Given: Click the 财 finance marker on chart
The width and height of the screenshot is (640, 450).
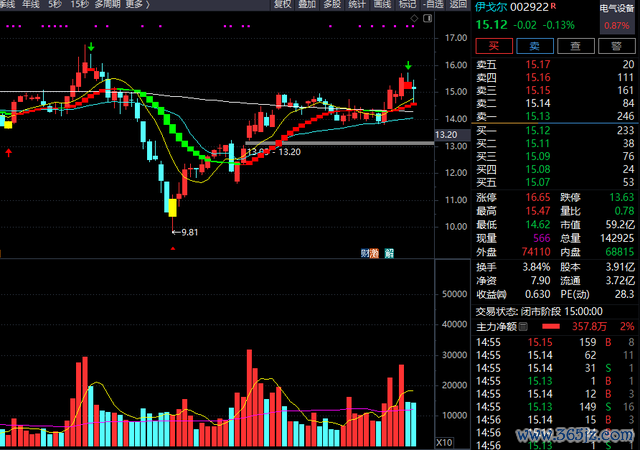Looking at the screenshot, I should pyautogui.click(x=364, y=254).
